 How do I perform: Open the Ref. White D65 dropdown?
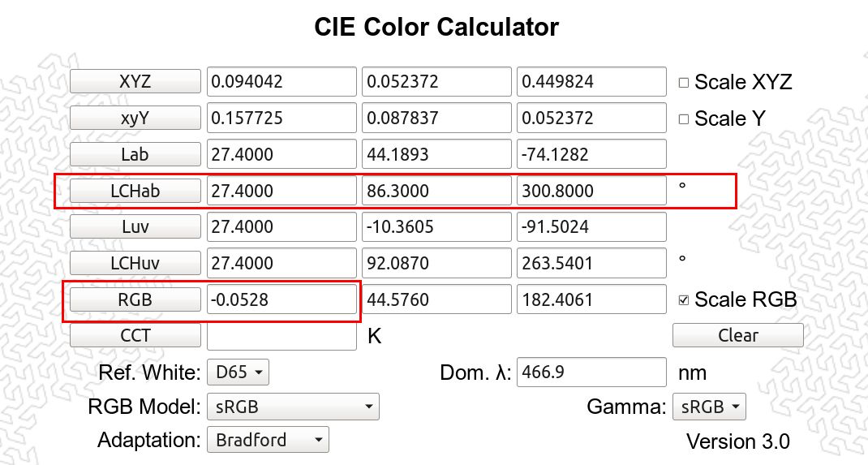click(x=238, y=372)
